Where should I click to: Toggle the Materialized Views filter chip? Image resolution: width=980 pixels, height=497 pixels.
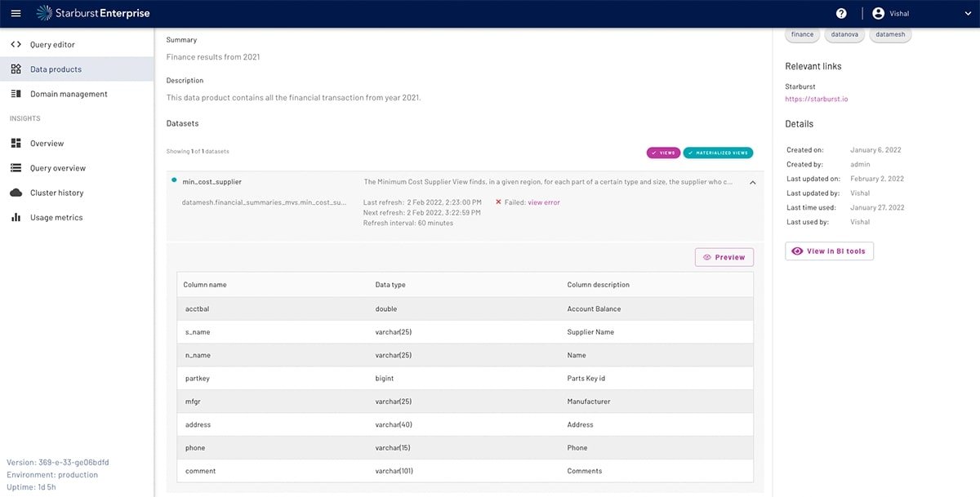pyautogui.click(x=718, y=153)
